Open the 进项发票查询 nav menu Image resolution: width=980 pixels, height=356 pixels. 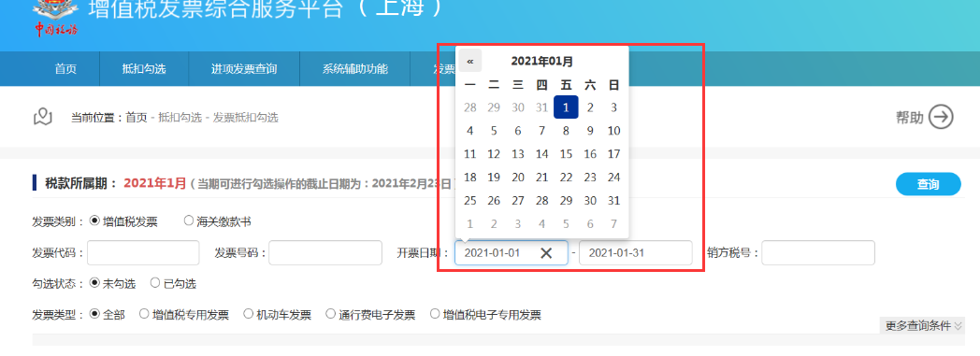244,69
